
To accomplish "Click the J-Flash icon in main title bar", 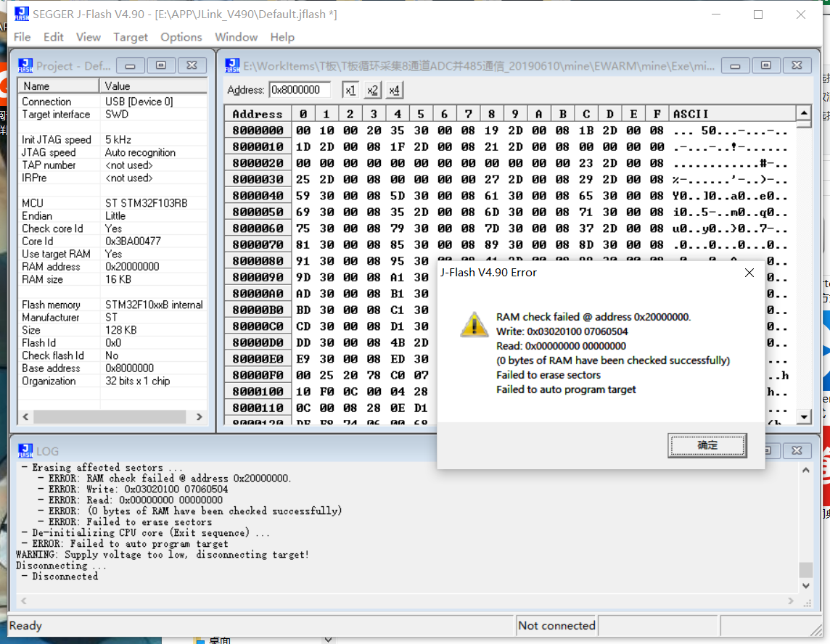I will pos(22,14).
